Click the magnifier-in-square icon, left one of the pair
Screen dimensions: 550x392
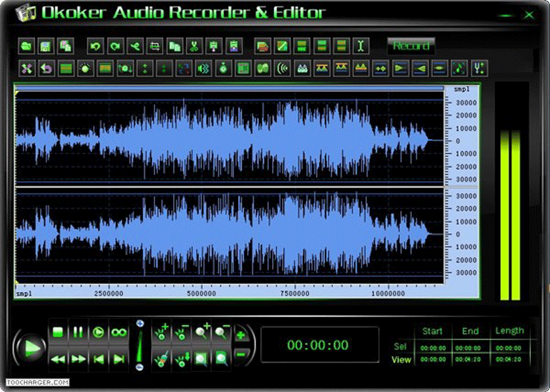tap(202, 359)
